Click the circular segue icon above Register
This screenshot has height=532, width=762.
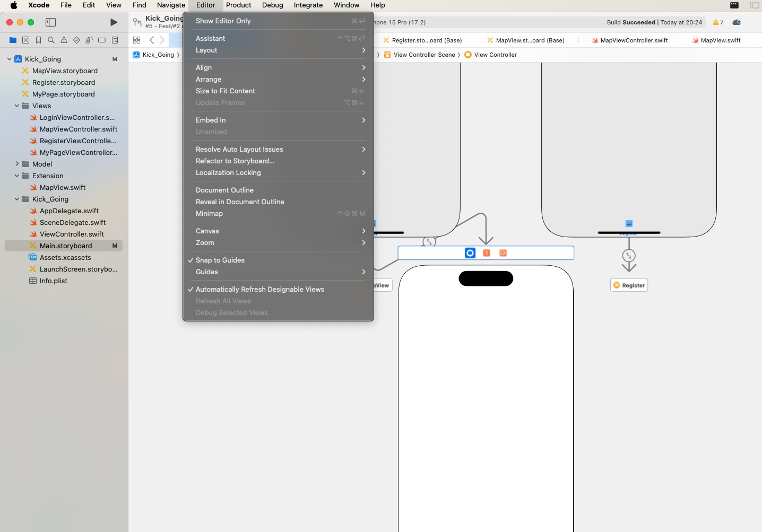pos(629,256)
